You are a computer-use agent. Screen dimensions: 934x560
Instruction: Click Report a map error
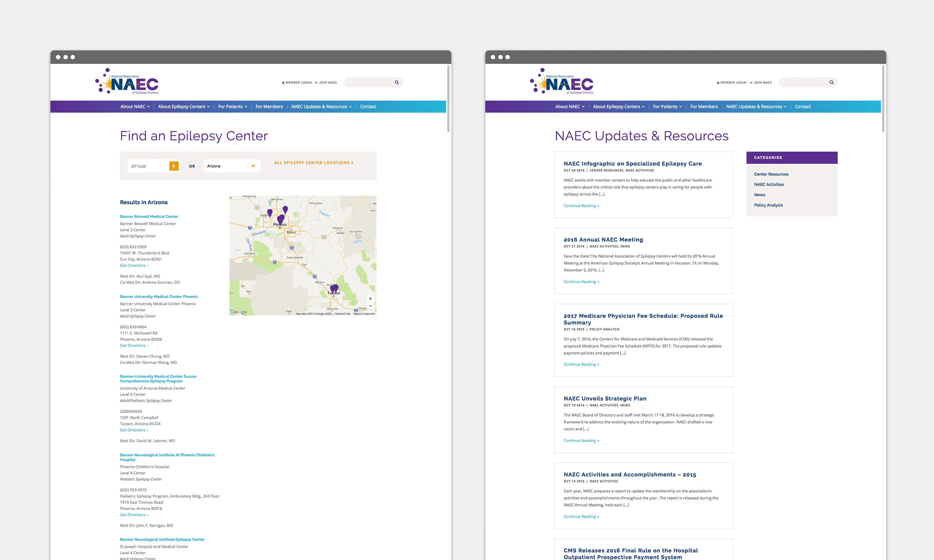364,314
